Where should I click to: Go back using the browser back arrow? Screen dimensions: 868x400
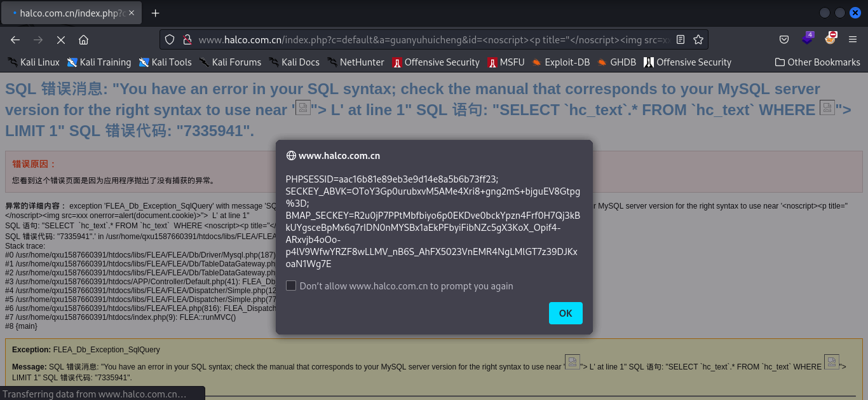point(15,39)
